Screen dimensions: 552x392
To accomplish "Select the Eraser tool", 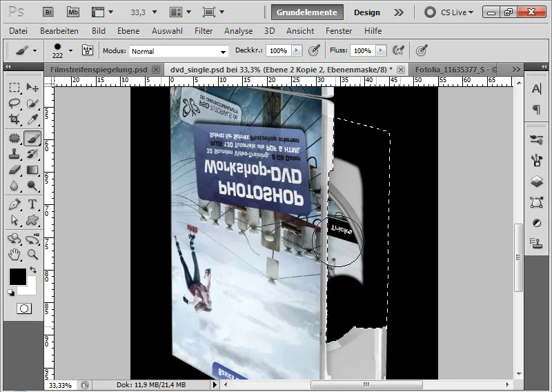I will [14, 170].
